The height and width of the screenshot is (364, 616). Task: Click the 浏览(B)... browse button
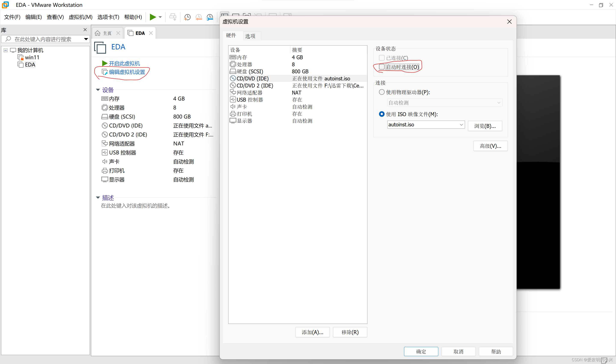click(x=485, y=126)
